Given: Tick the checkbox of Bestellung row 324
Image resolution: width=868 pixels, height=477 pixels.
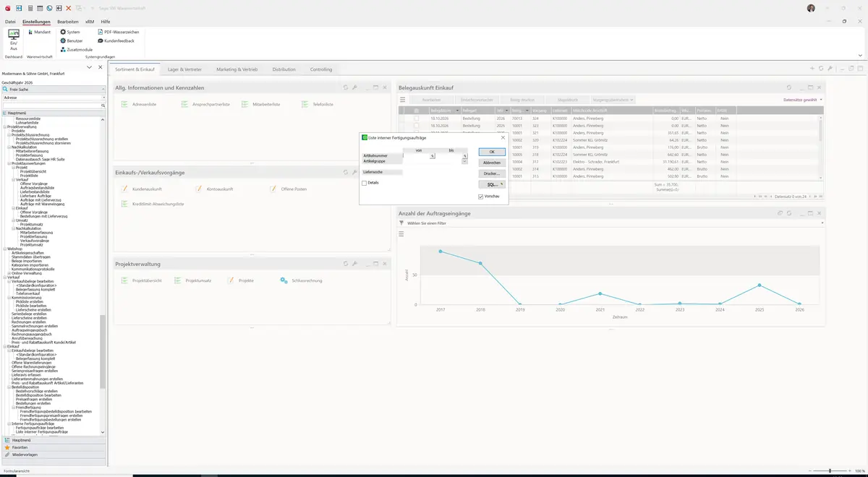Looking at the screenshot, I should (417, 118).
